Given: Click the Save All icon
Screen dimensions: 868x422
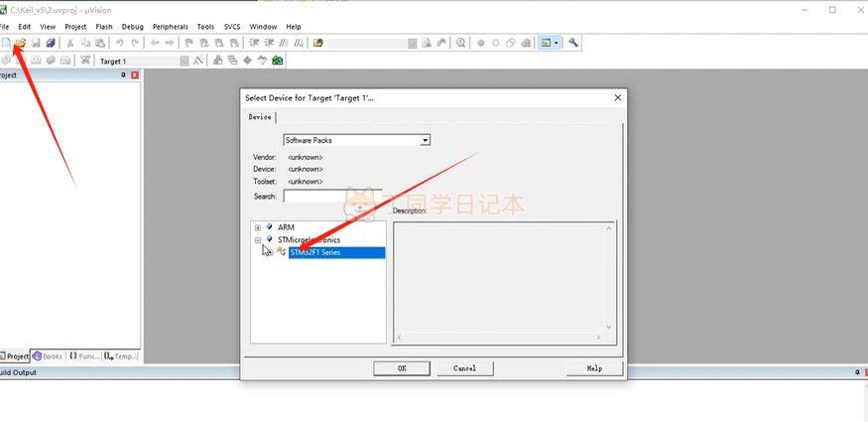Looking at the screenshot, I should 50,44.
